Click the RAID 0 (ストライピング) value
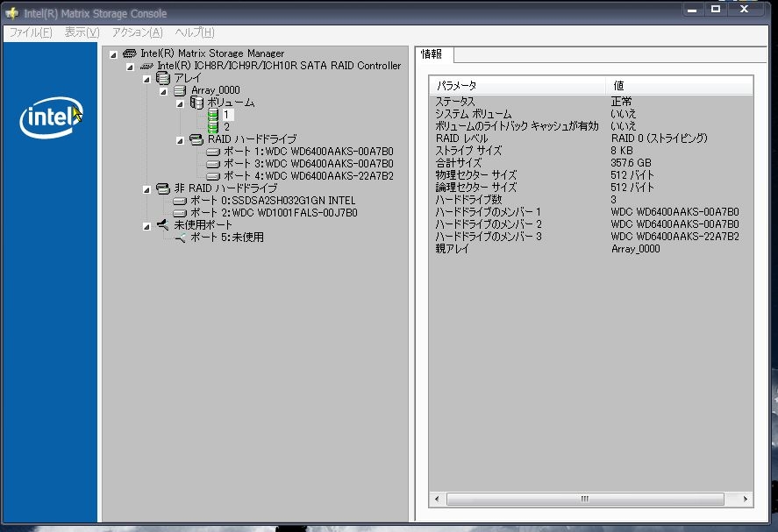This screenshot has width=778, height=532. (659, 138)
